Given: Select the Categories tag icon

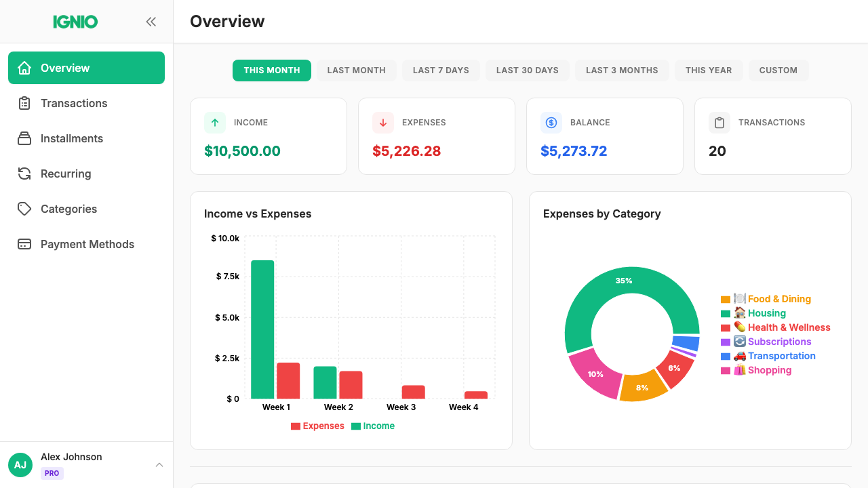Looking at the screenshot, I should [x=24, y=209].
